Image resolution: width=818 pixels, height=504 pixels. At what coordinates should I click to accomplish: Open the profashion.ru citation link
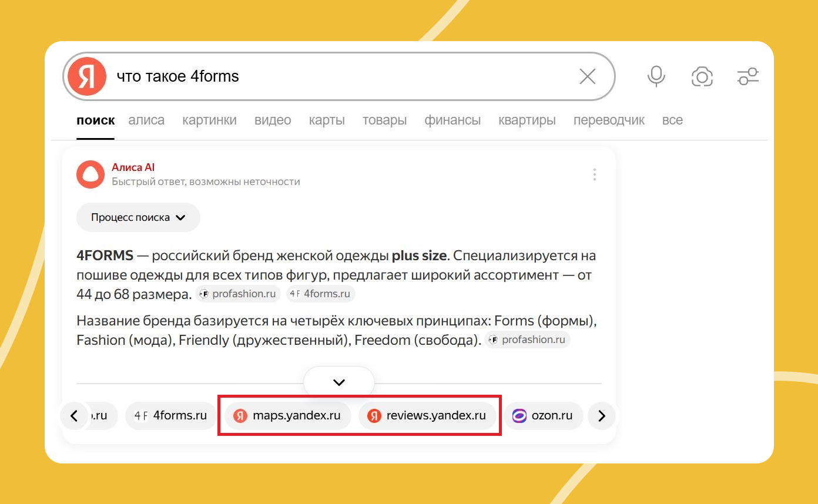[238, 294]
